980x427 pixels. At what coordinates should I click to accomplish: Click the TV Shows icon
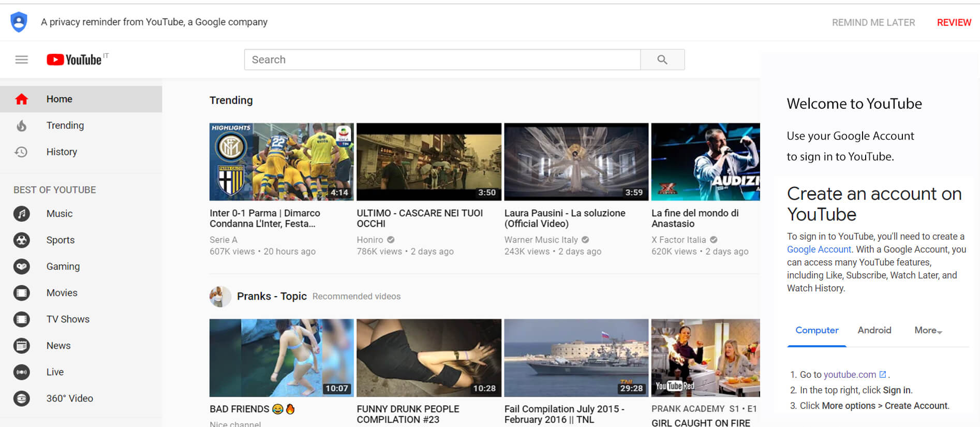[x=22, y=319]
